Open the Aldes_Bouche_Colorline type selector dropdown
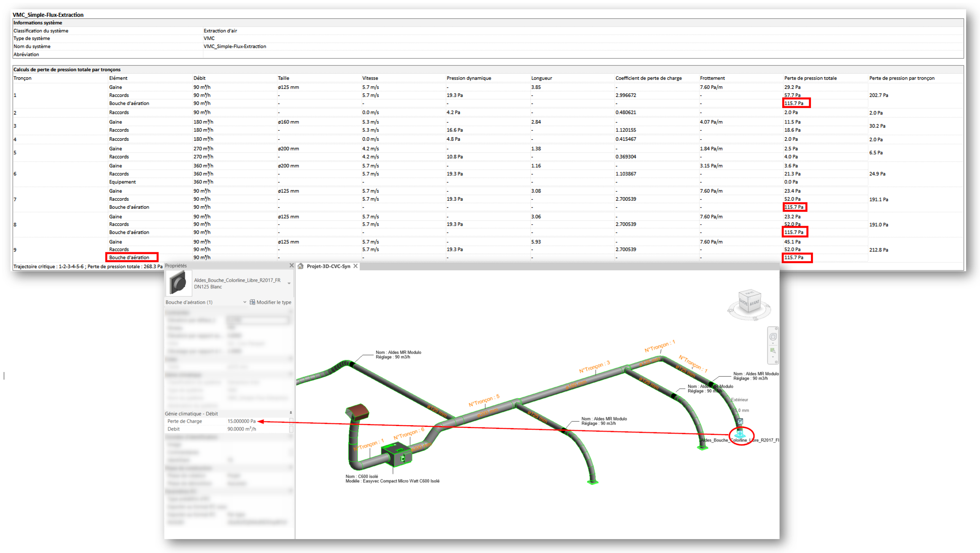Screen dimensions: 980x553 289,283
